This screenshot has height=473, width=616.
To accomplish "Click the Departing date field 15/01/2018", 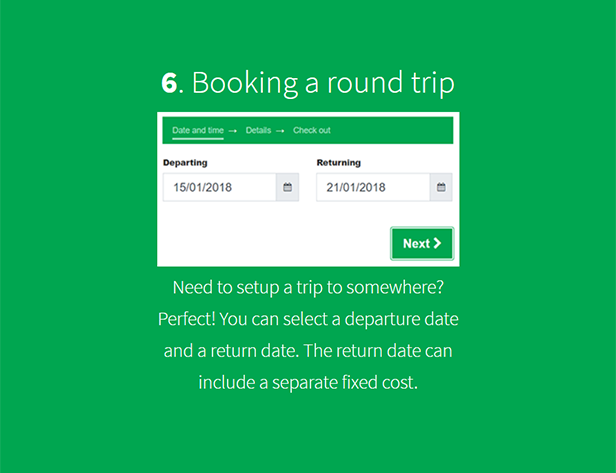I will (x=220, y=187).
